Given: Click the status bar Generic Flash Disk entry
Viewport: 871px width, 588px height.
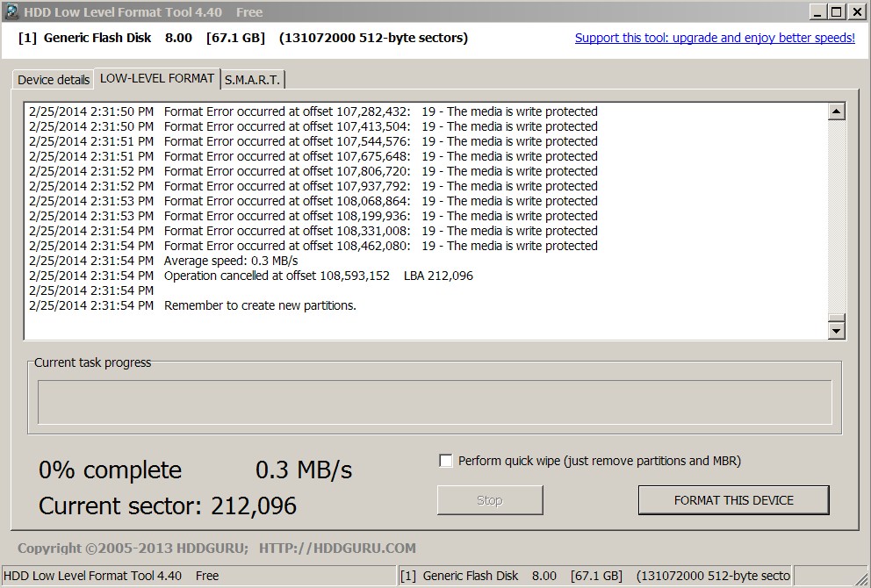Looking at the screenshot, I should [595, 576].
